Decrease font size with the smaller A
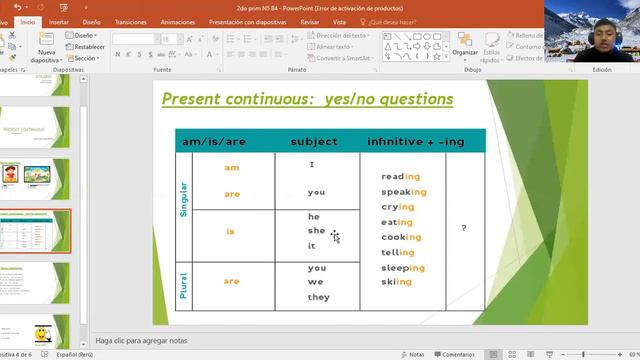Viewport: 640px width, 360px height. pyautogui.click(x=200, y=39)
